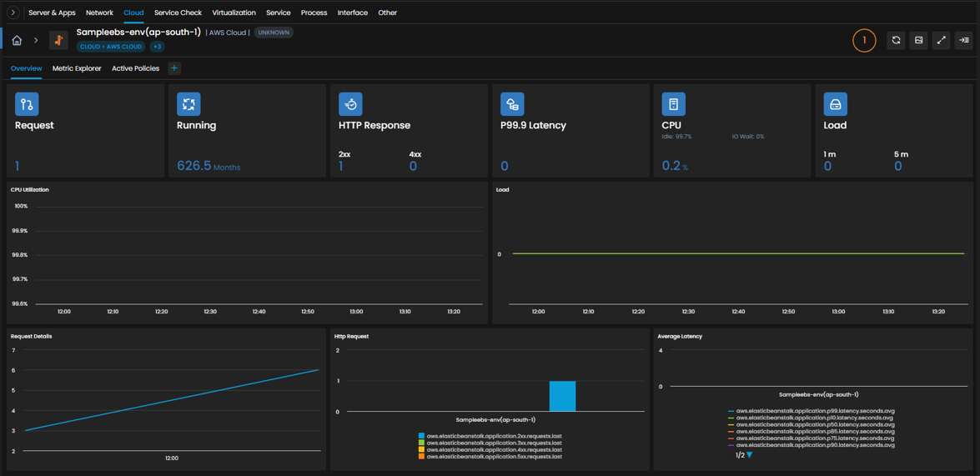Toggle the 2xx requests legend swatch
Screen dimensions: 980x476
pyautogui.click(x=422, y=435)
